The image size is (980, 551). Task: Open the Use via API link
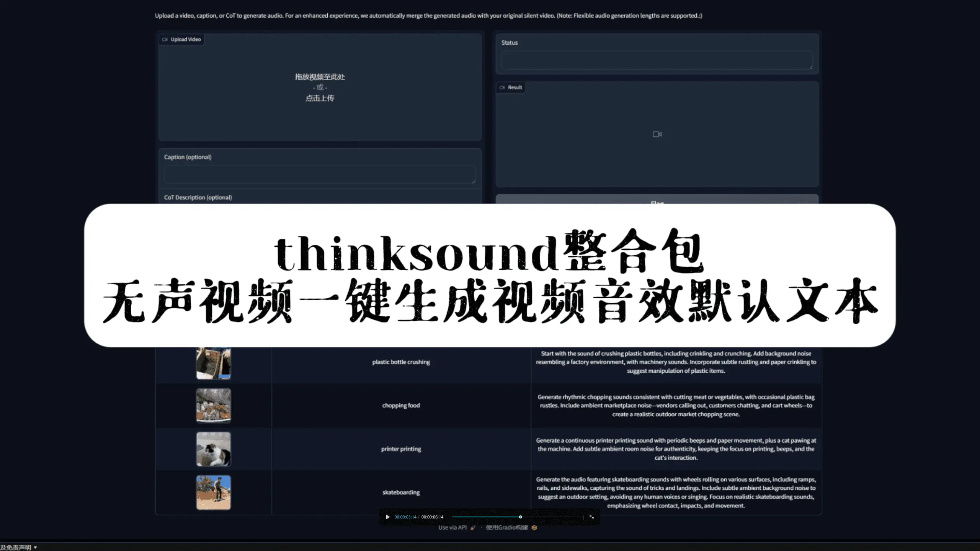pos(457,528)
